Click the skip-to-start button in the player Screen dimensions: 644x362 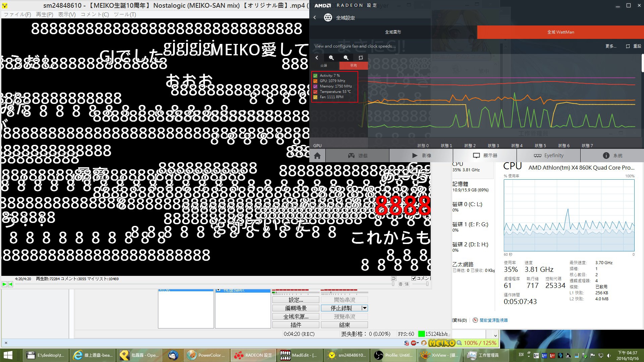(10, 284)
